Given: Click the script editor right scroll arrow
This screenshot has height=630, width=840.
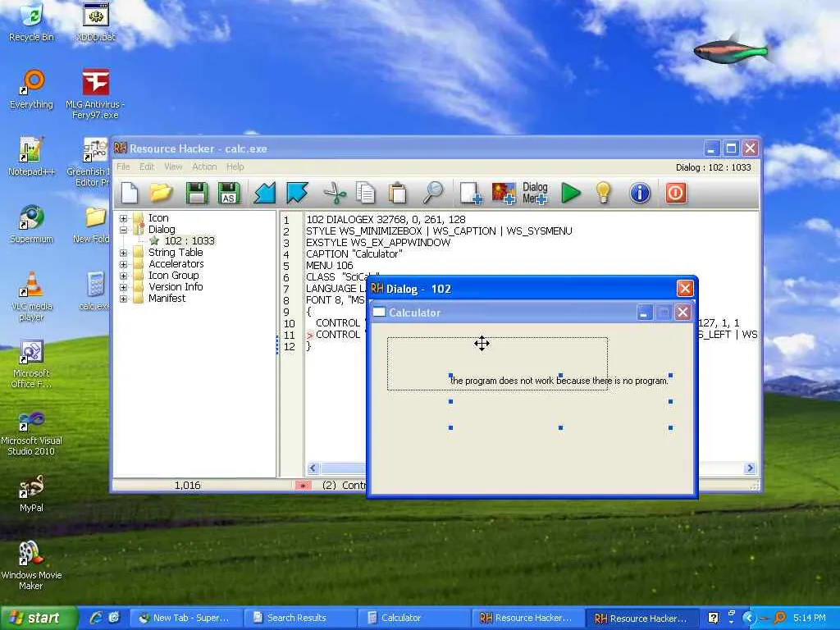Looking at the screenshot, I should click(750, 468).
